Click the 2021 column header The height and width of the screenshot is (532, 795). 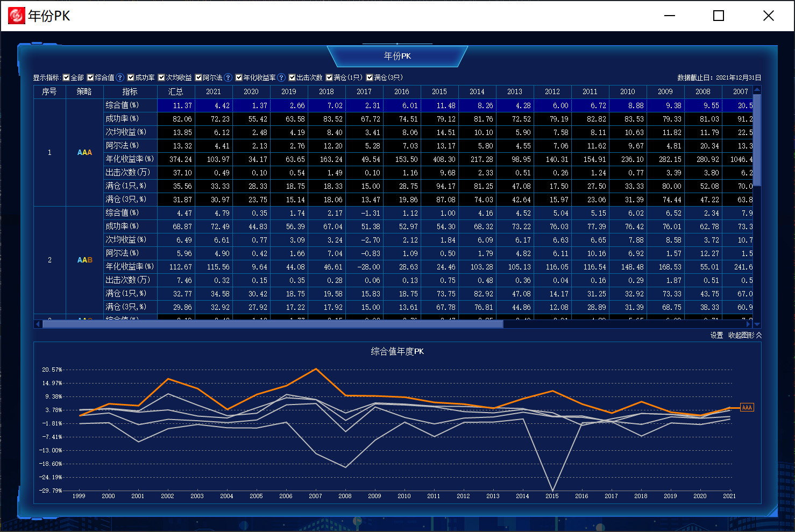point(214,91)
